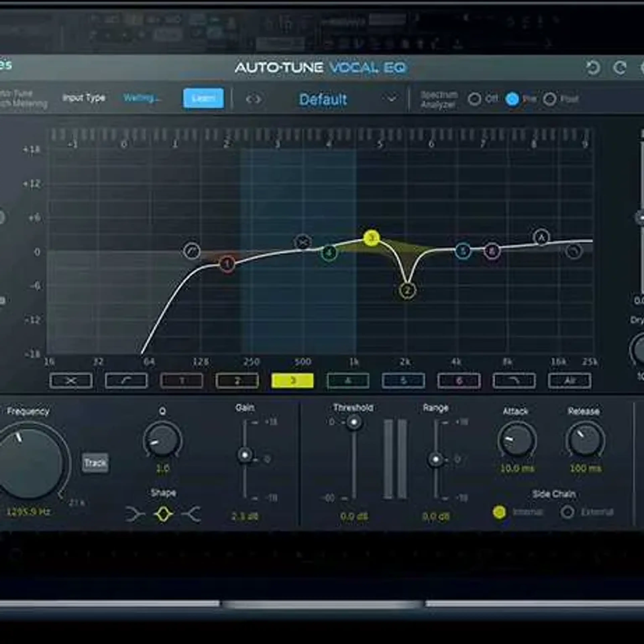The image size is (644, 644).
Task: Click the Threshold value 0.0 dB
Action: (x=354, y=517)
